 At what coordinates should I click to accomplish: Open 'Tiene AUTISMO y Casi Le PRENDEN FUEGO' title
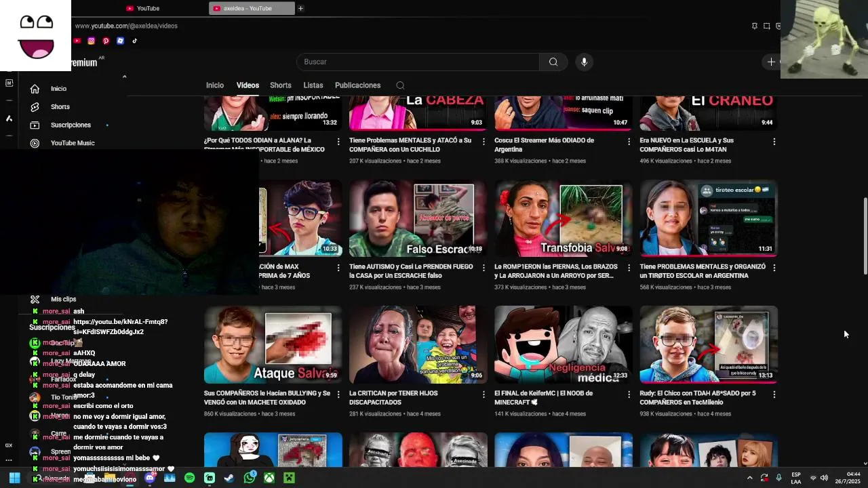411,271
